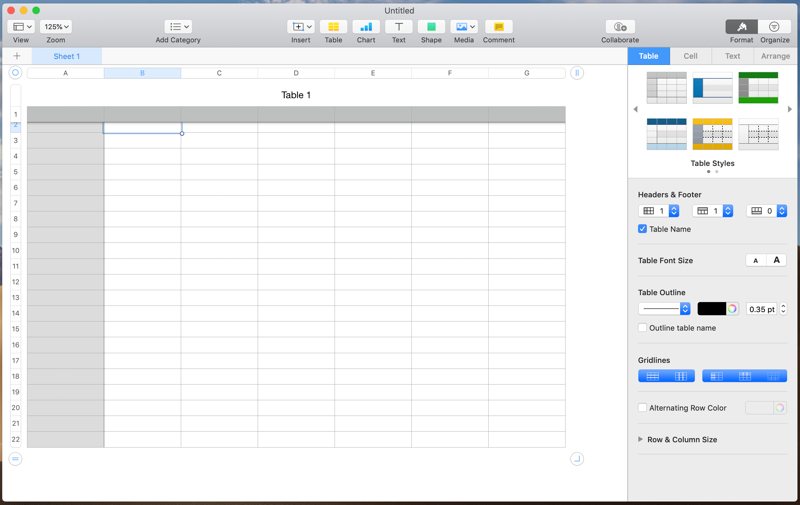Open the Media toolbar menu

pos(464,27)
